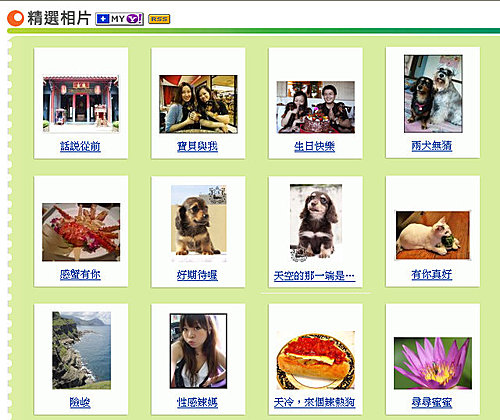Open the two dogs sitting photo
The width and height of the screenshot is (500, 420).
pos(433,94)
